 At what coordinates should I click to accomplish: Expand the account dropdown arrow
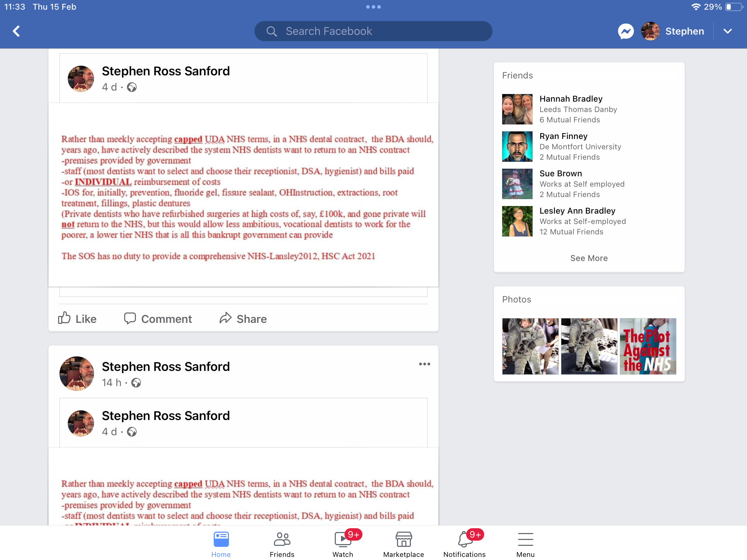[728, 31]
